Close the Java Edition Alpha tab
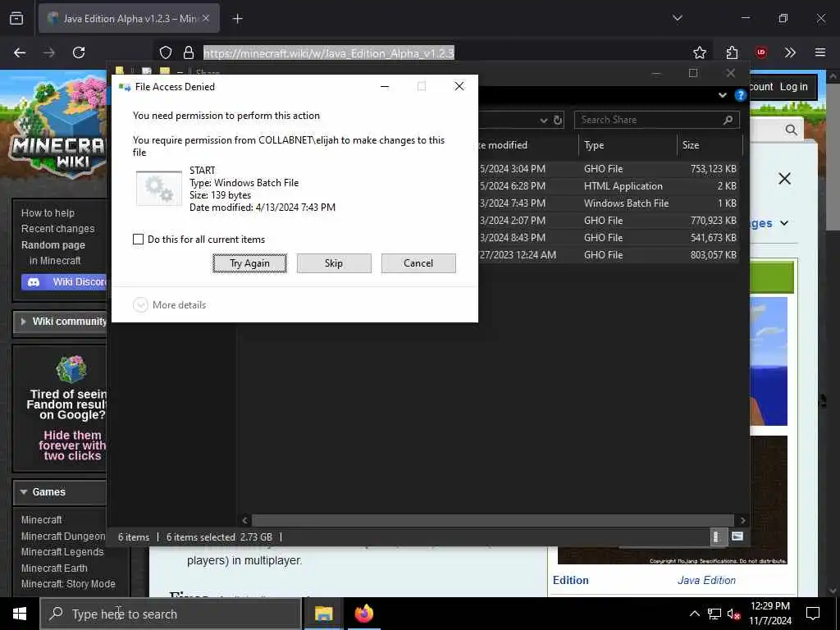Screen dimensions: 840x630 click(206, 18)
